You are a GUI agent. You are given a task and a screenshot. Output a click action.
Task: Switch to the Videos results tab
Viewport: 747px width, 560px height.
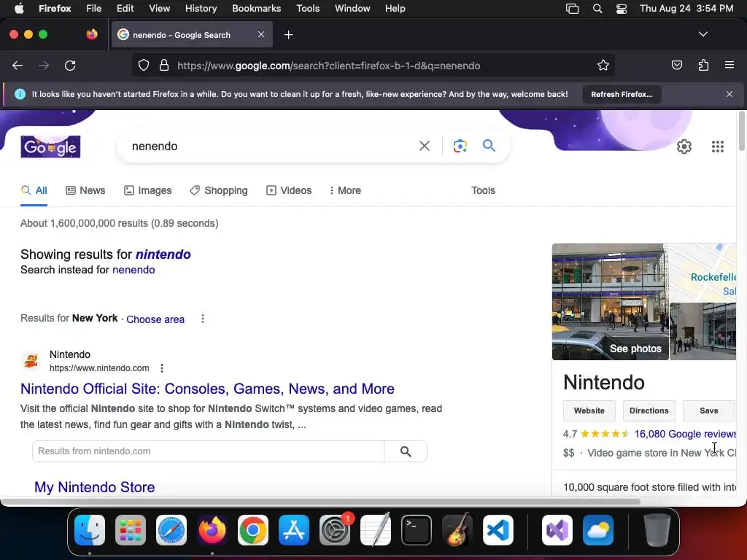289,190
